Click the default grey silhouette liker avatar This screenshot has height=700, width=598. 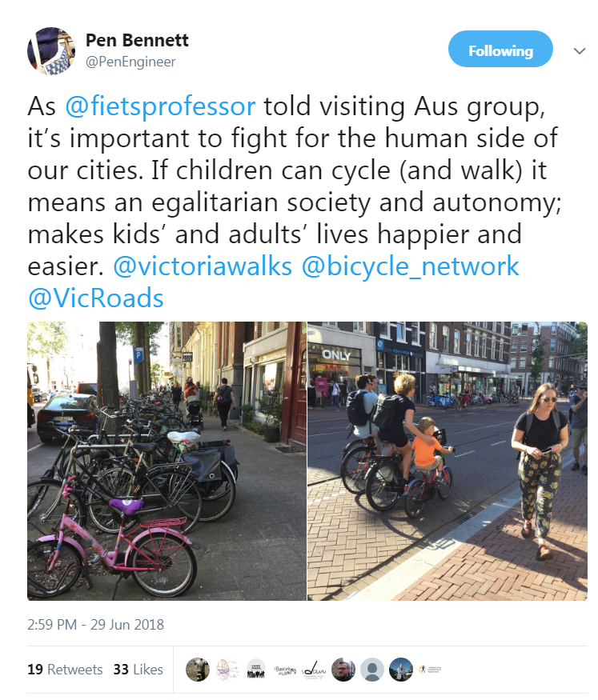tap(372, 669)
